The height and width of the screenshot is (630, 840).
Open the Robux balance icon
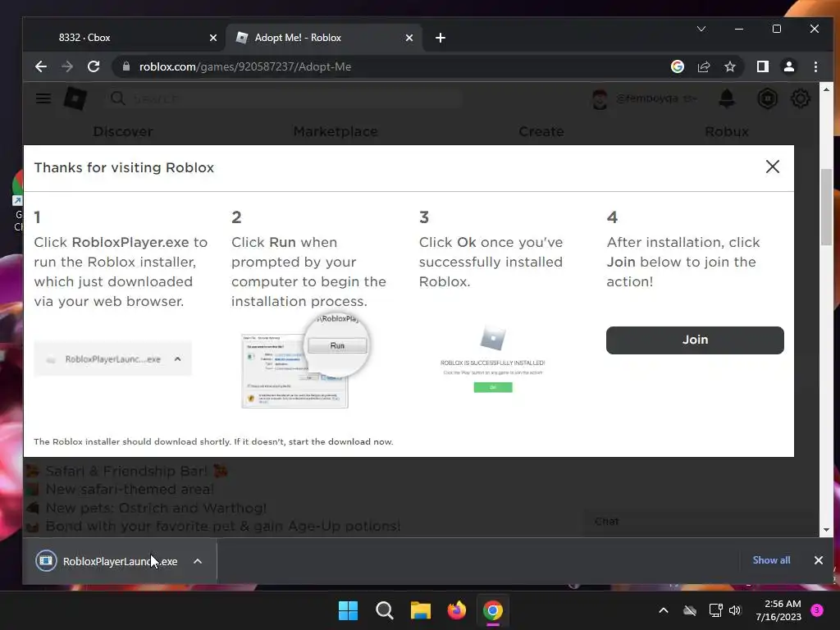[767, 98]
